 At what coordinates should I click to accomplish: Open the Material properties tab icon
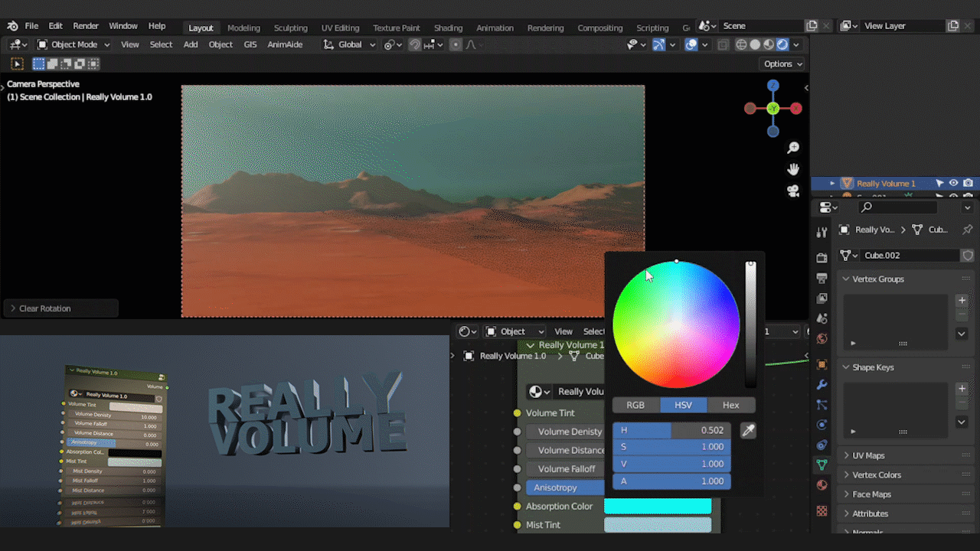coord(822,484)
